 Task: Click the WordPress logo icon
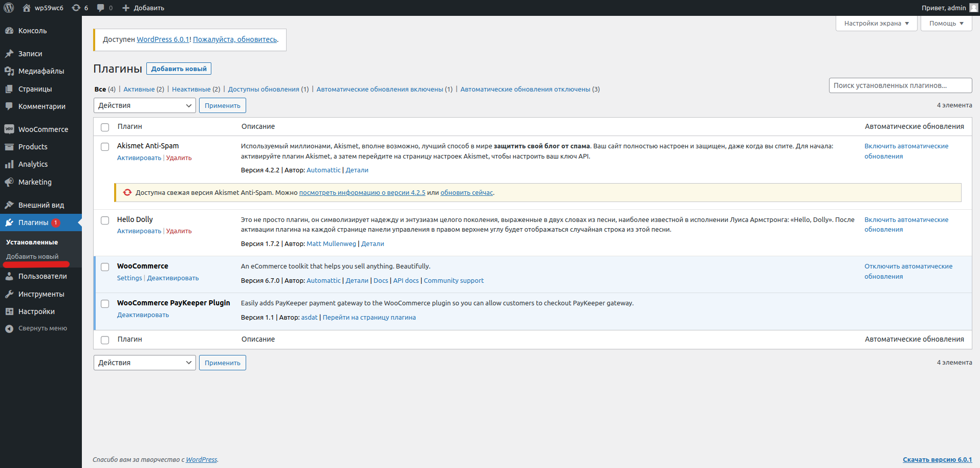point(9,8)
